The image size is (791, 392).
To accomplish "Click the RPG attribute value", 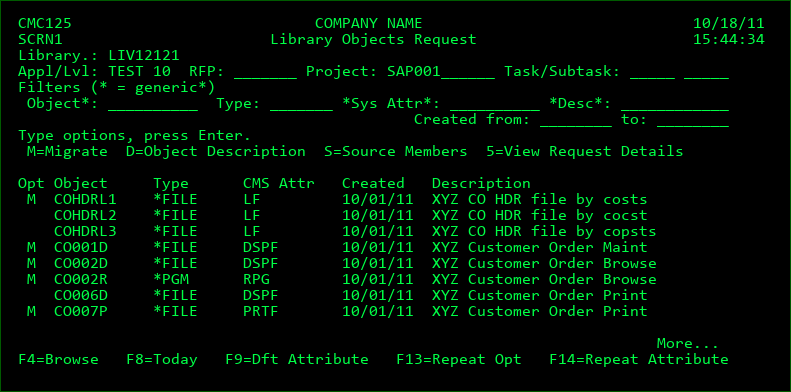I will [x=256, y=279].
